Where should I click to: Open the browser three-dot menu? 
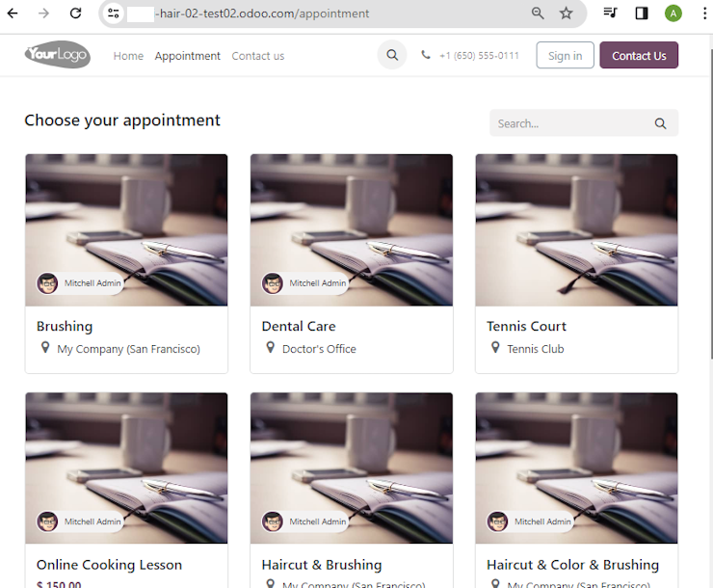[x=704, y=13]
